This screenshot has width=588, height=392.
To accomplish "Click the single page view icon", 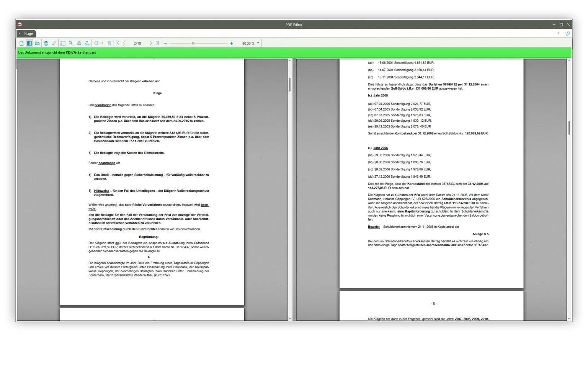I will pos(21,43).
